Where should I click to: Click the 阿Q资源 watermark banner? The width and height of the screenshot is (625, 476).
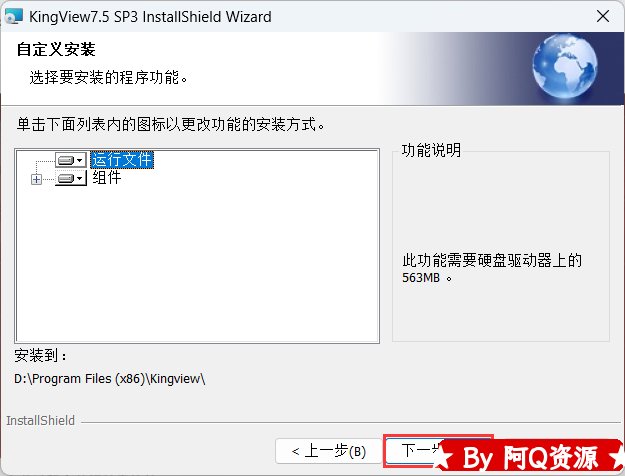(x=529, y=458)
